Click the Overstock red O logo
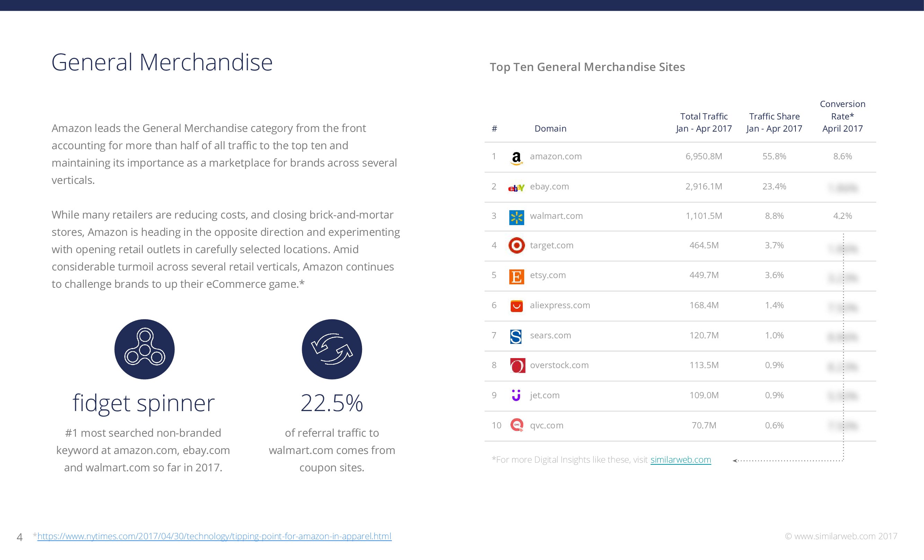This screenshot has width=924, height=560. pos(517,365)
